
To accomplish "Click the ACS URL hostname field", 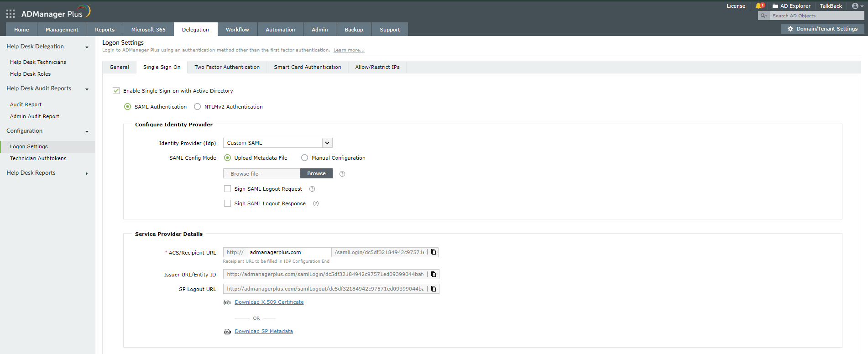I will (x=289, y=252).
